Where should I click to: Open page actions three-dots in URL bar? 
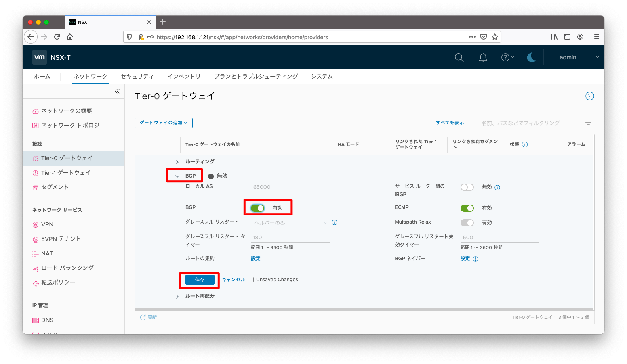click(x=472, y=37)
